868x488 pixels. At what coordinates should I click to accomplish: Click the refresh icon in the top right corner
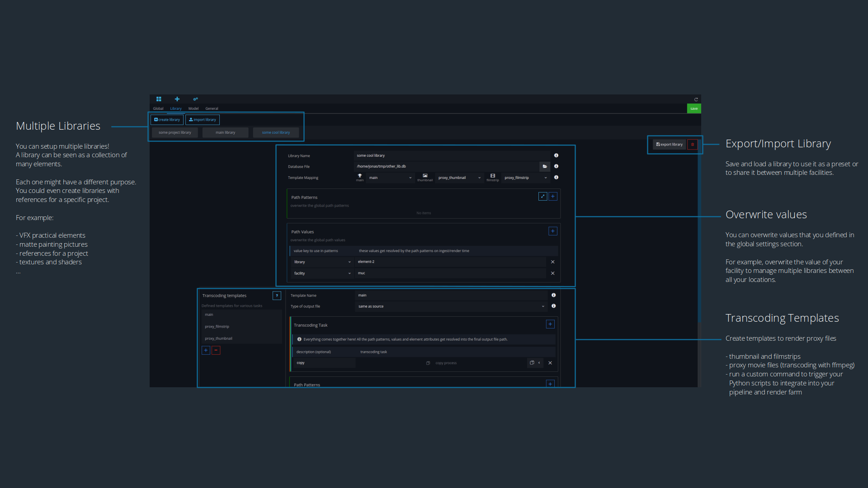click(696, 99)
